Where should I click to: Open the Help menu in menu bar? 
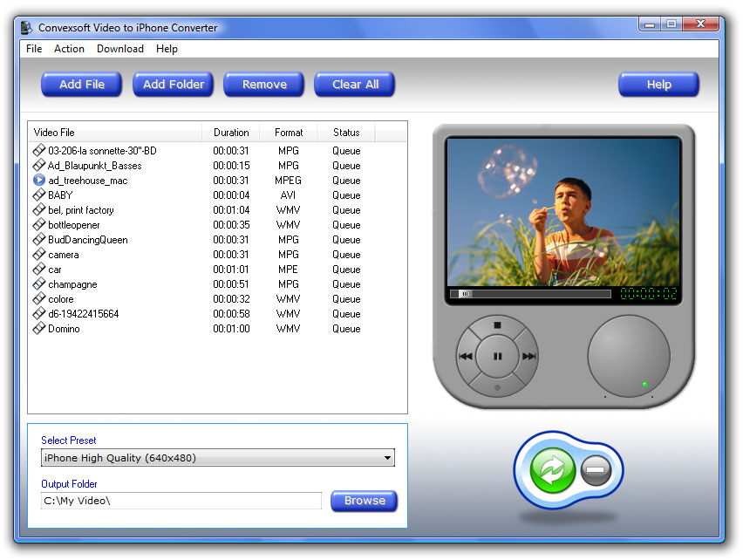167,49
